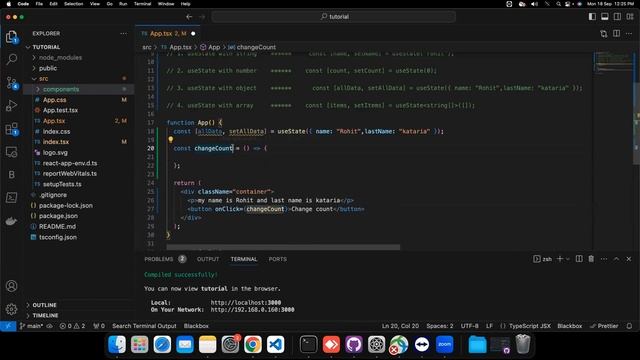Switch to the OUTPUT tab
640x360 pixels.
(x=208, y=259)
